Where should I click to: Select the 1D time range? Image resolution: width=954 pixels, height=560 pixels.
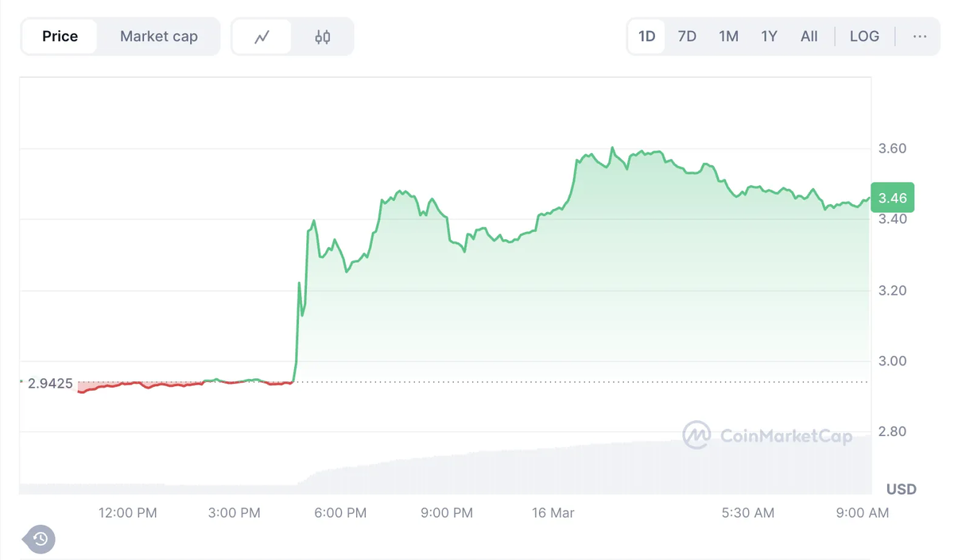647,37
